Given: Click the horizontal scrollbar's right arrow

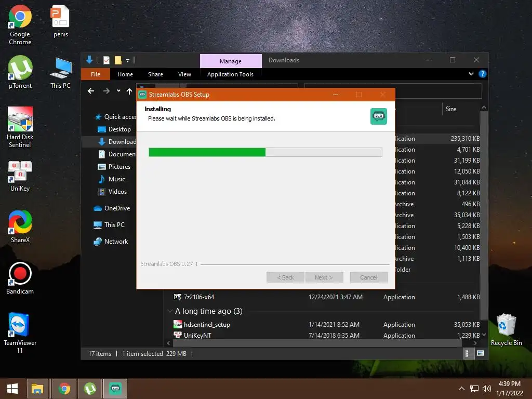Looking at the screenshot, I should (x=475, y=343).
